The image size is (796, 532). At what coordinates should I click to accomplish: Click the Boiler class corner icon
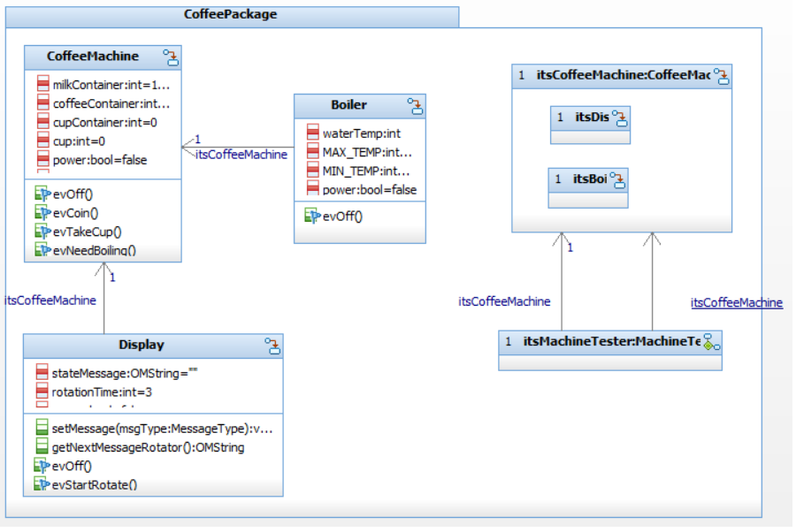click(415, 106)
